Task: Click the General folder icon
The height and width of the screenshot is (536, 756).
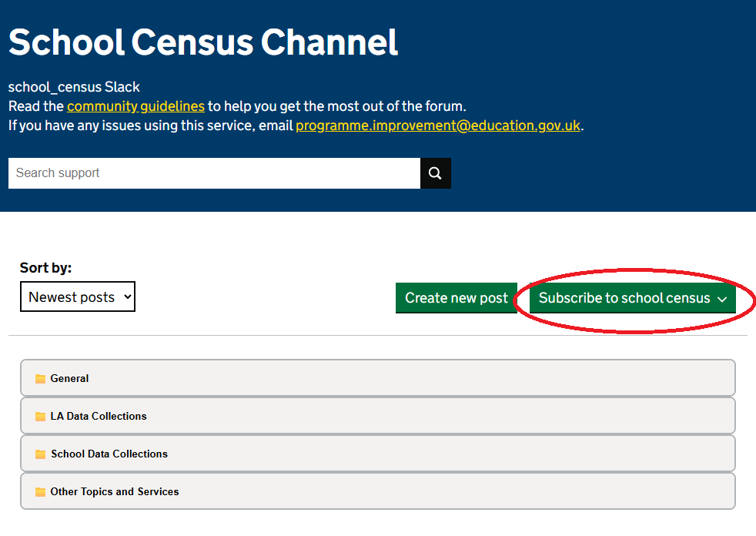Action: point(41,379)
